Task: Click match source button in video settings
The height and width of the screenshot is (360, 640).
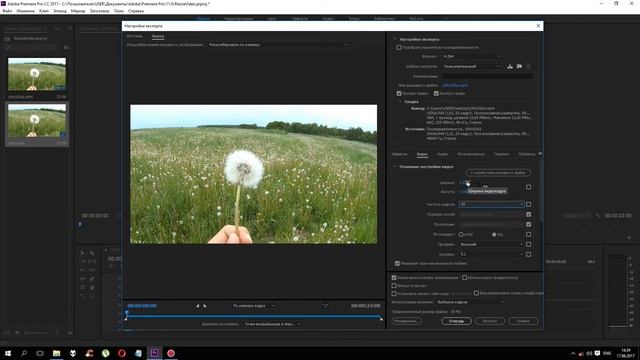Action: coord(498,173)
